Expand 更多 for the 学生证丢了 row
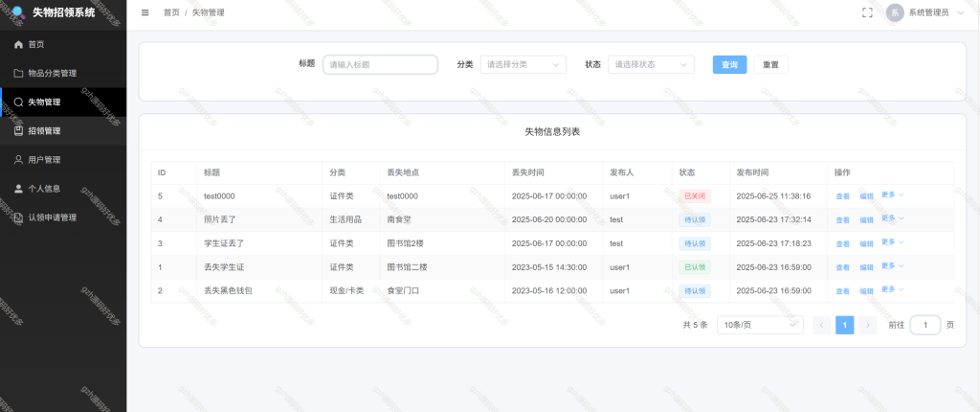This screenshot has width=980, height=412. coord(893,241)
